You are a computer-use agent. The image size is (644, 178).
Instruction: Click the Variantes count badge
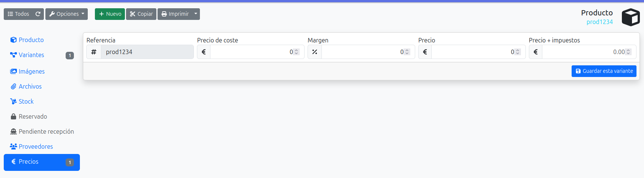pyautogui.click(x=70, y=56)
